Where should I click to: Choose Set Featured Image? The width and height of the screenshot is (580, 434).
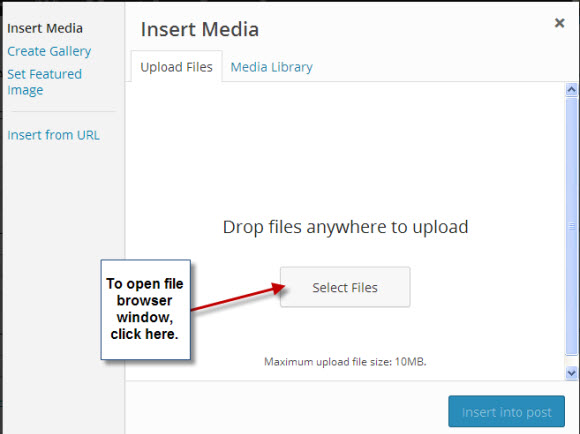pos(44,82)
